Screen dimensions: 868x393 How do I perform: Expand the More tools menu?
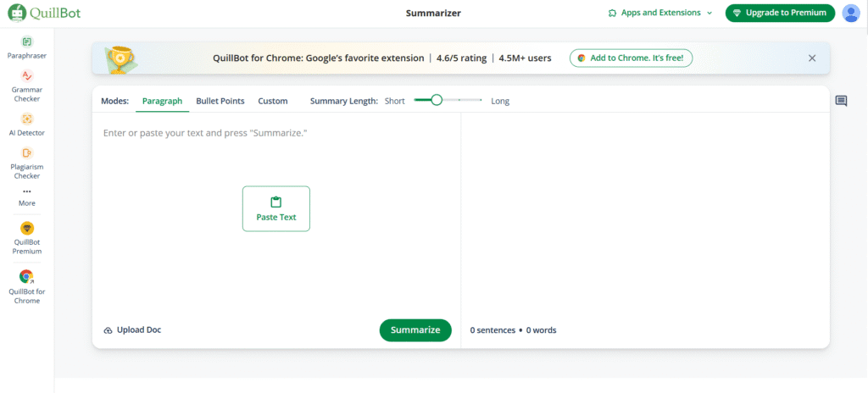(x=26, y=197)
